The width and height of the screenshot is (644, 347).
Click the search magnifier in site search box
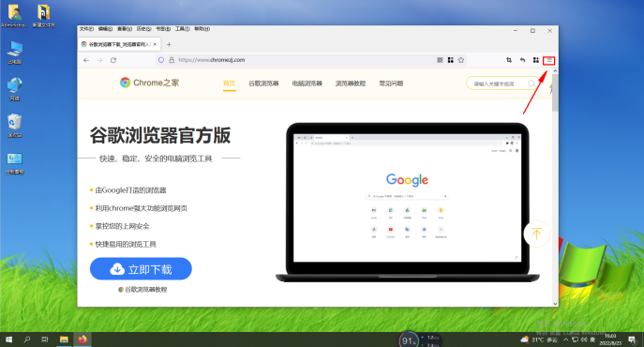[x=532, y=83]
